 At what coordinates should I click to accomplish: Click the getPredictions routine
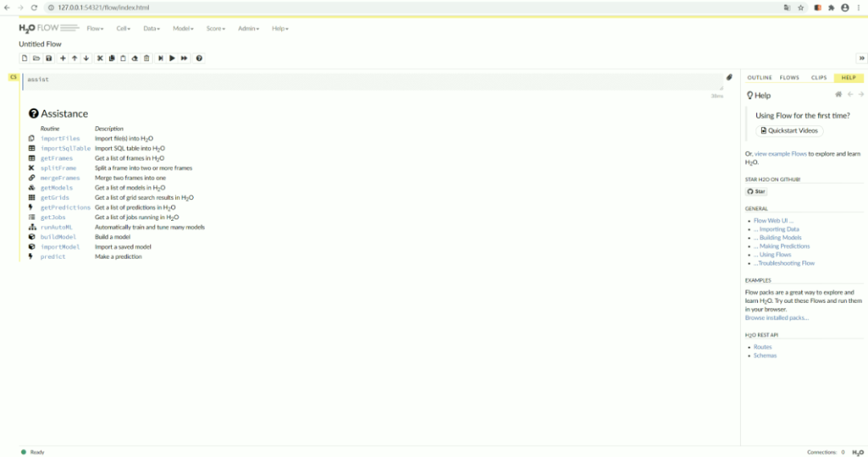[x=65, y=208]
